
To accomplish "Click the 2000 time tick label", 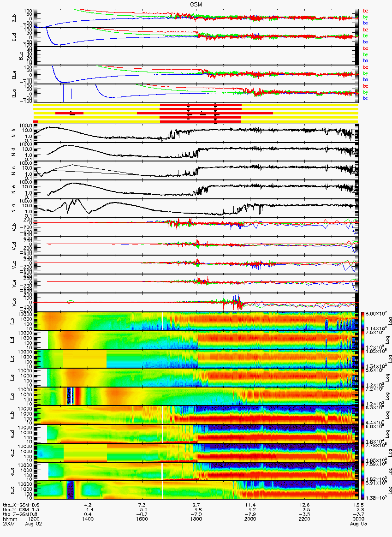I will [x=250, y=518].
